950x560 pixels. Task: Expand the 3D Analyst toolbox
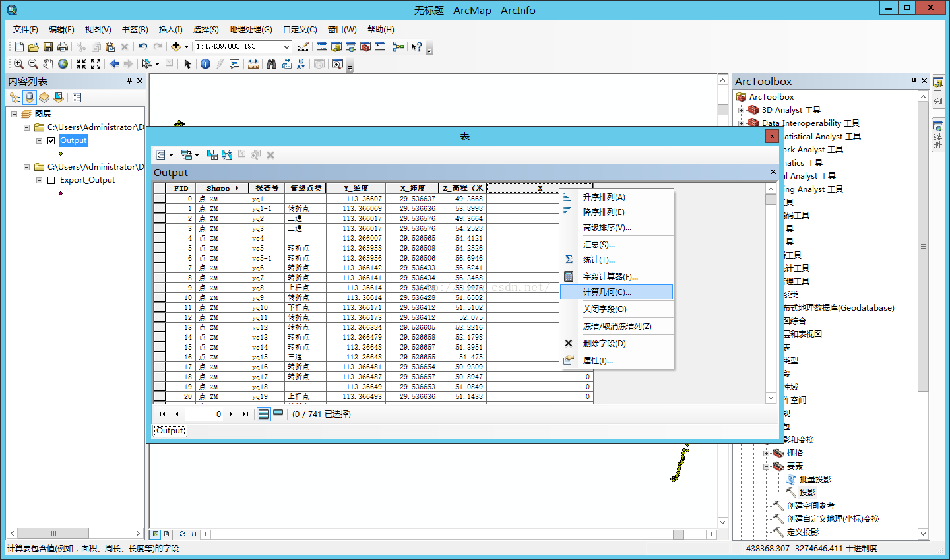pos(741,110)
